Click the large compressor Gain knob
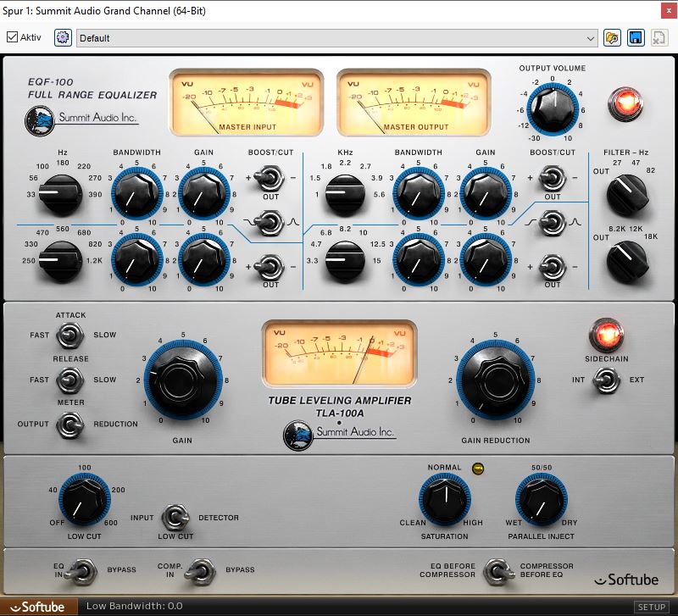 pos(183,380)
